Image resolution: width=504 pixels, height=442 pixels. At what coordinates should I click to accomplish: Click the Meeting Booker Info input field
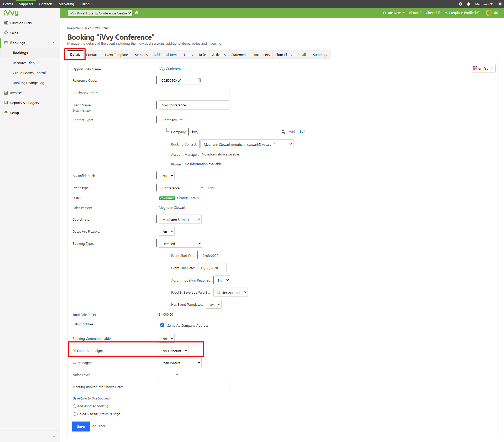click(x=194, y=387)
